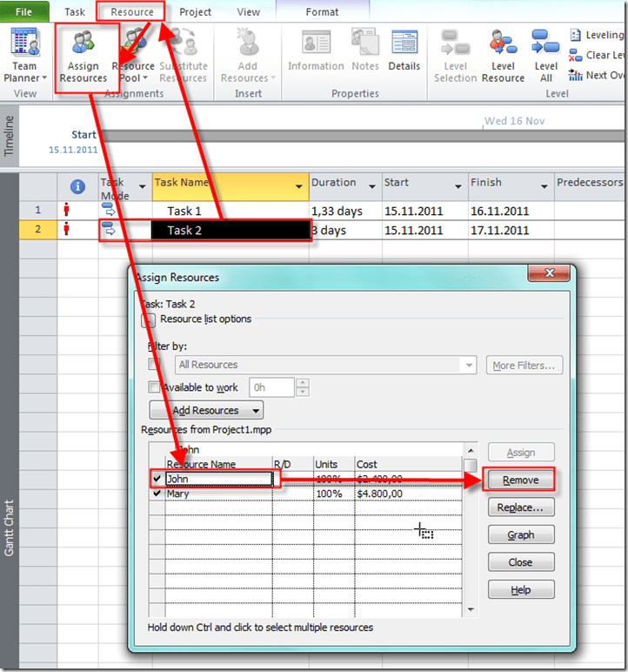Click the hours spinner next to Available to work

coord(302,387)
